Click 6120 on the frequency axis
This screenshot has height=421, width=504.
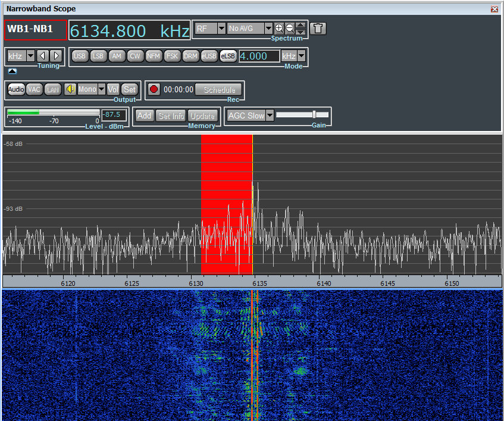click(68, 283)
